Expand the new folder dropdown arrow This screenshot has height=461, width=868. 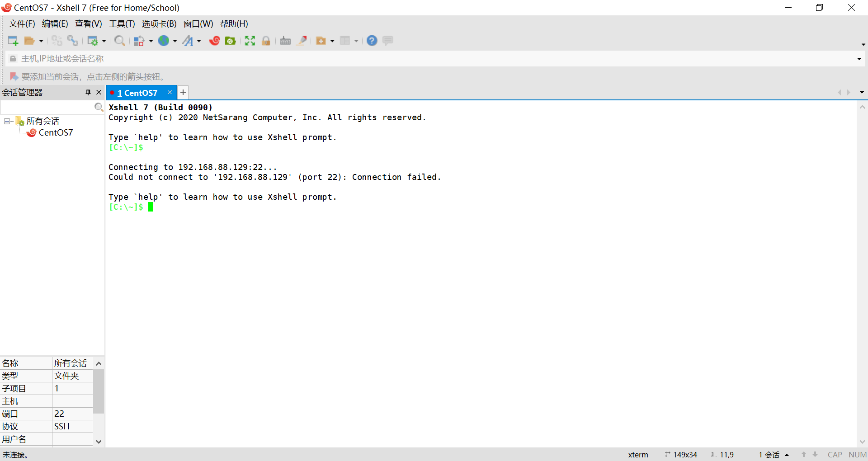332,41
